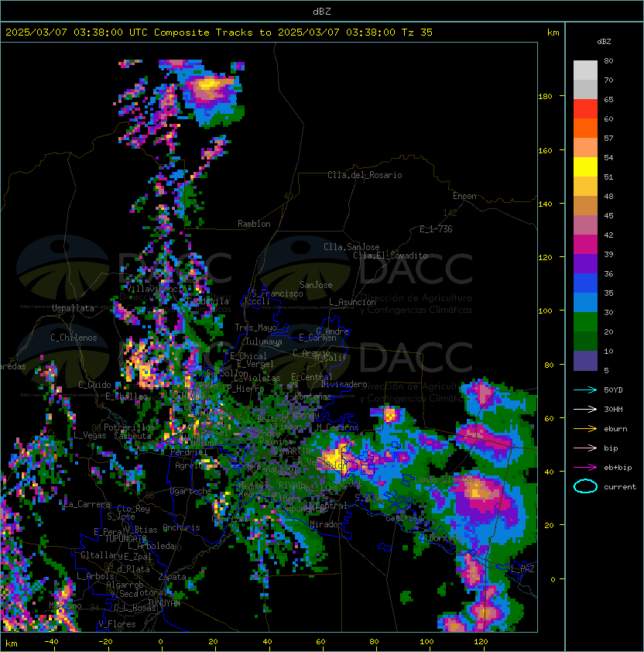
Task: Click the yellow eburn arrow in legend
Action: click(585, 429)
